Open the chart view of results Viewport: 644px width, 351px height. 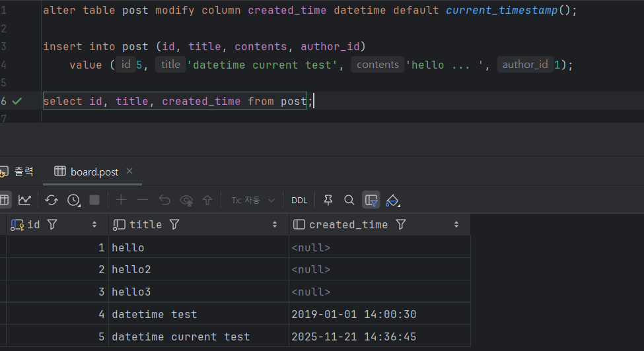24,200
